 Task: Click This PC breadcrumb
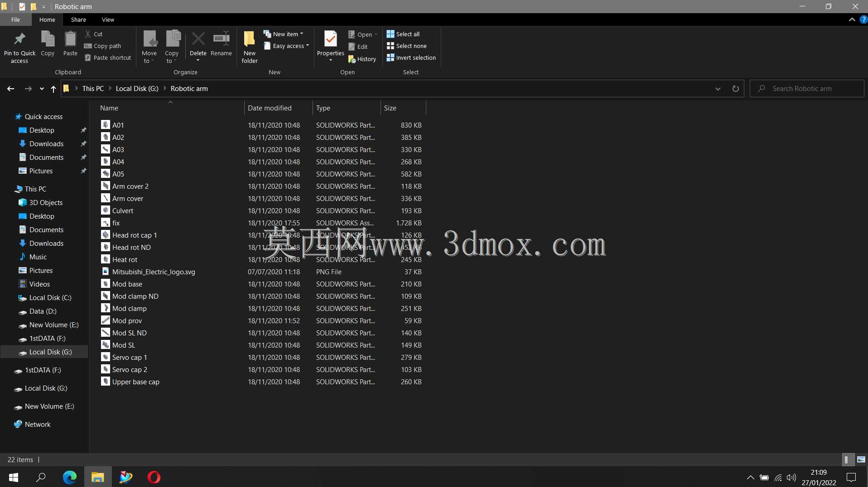(x=93, y=89)
